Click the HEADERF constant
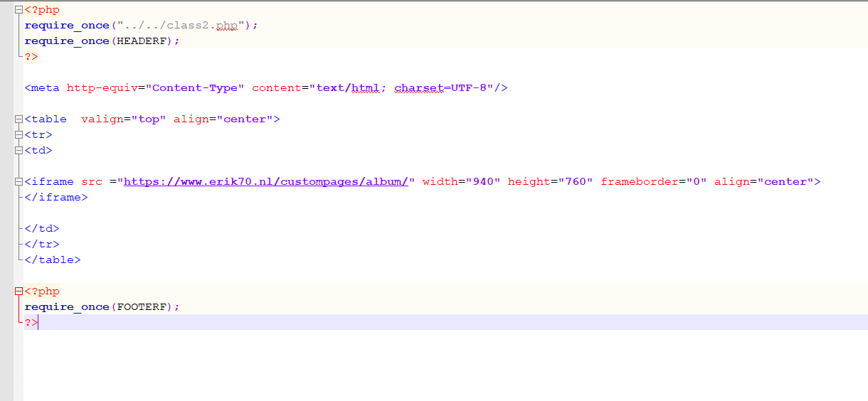Viewport: 868px width, 401px height. [142, 41]
